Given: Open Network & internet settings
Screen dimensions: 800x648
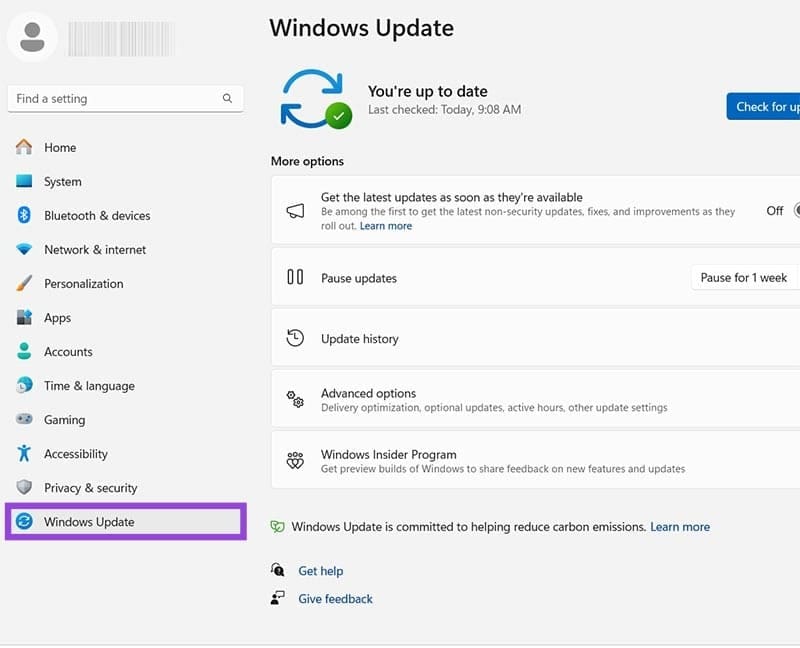Looking at the screenshot, I should click(125, 250).
